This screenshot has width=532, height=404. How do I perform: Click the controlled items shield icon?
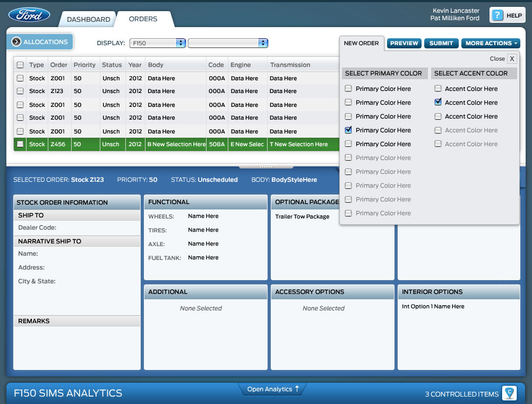tap(510, 393)
